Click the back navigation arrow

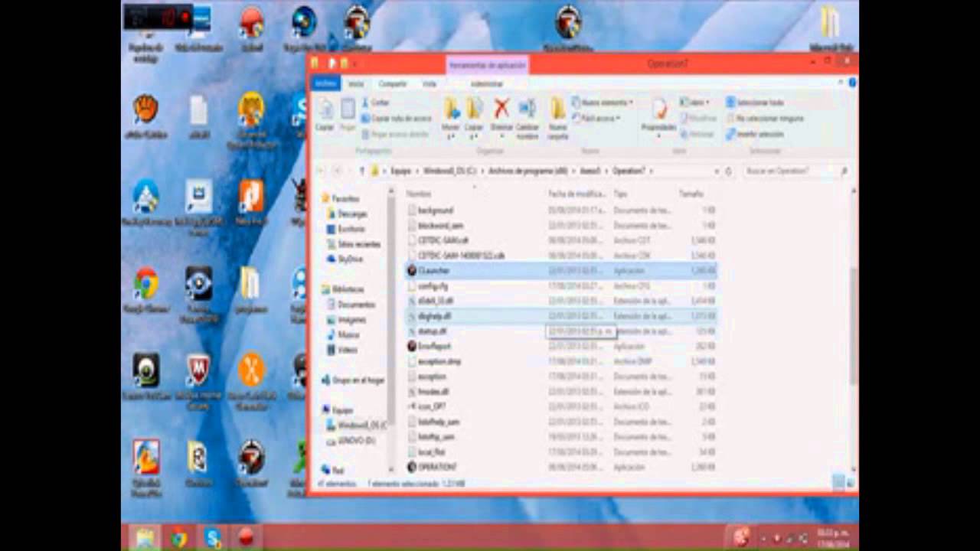click(x=321, y=171)
